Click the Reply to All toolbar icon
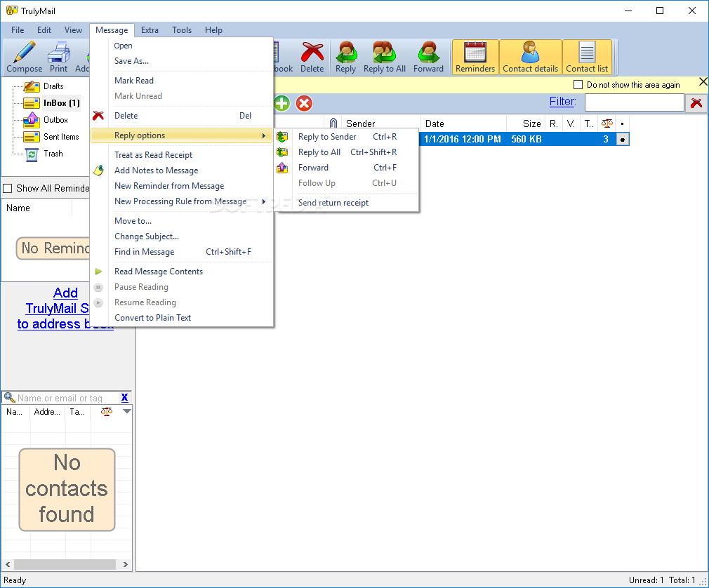This screenshot has height=588, width=709. (x=385, y=52)
